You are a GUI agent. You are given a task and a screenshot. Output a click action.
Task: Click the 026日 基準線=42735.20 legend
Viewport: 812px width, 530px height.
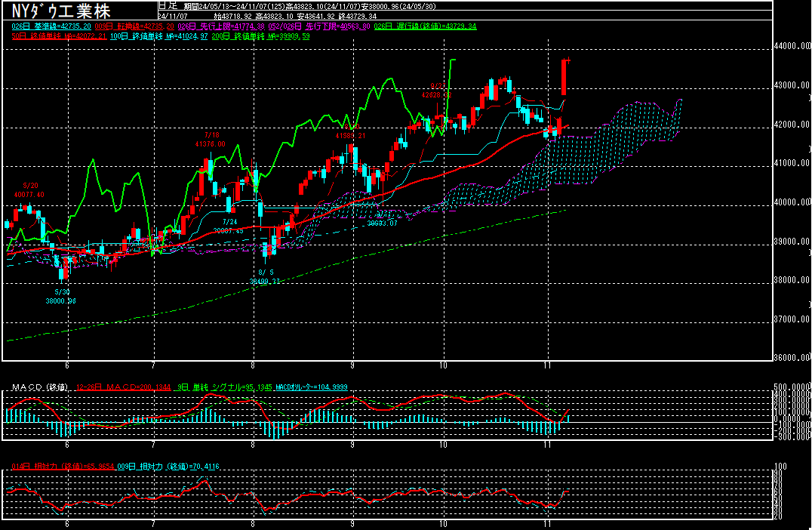pos(51,26)
